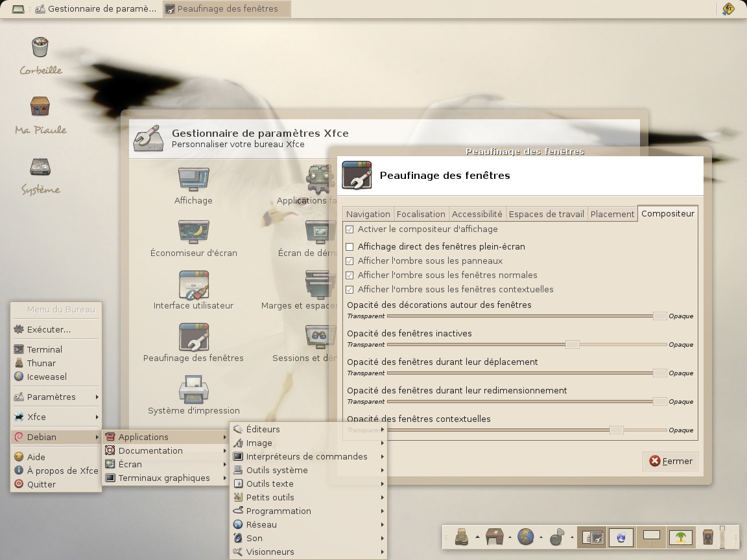Expand the Paramètres submenu

[x=56, y=397]
